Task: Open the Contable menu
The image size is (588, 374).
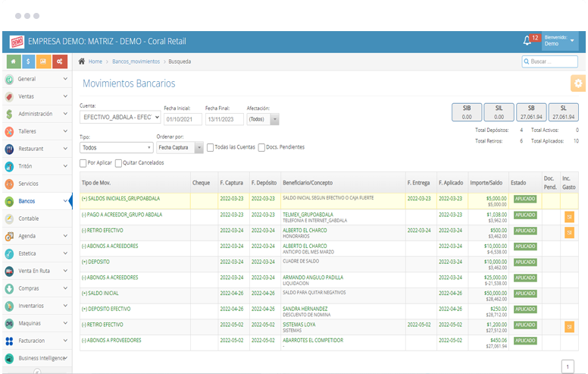Action: click(x=37, y=218)
